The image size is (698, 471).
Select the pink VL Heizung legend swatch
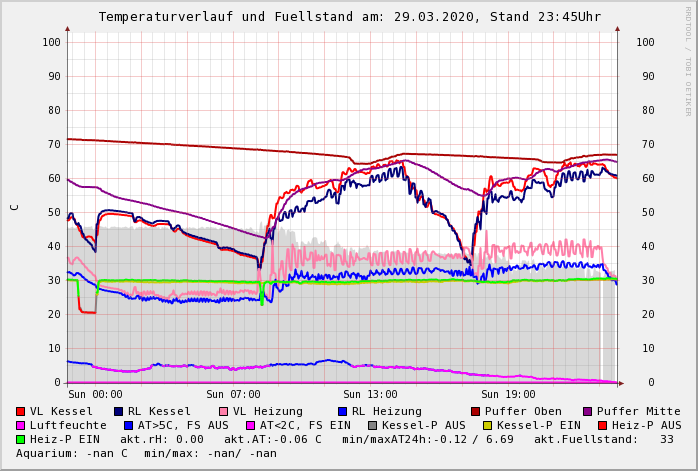(223, 411)
